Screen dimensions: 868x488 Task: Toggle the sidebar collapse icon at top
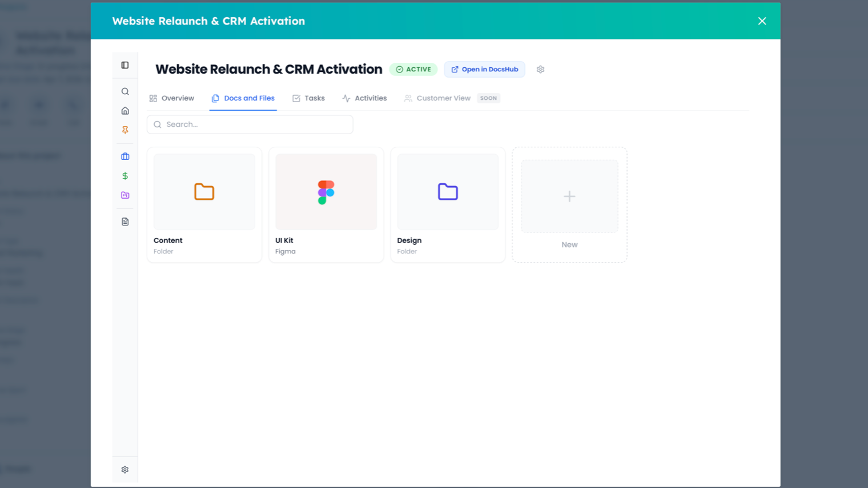coord(124,64)
